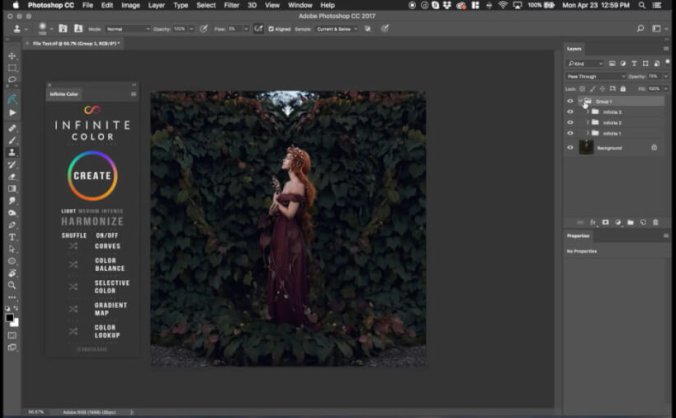Click the foreground color swatch
The height and width of the screenshot is (418, 676).
(x=10, y=317)
